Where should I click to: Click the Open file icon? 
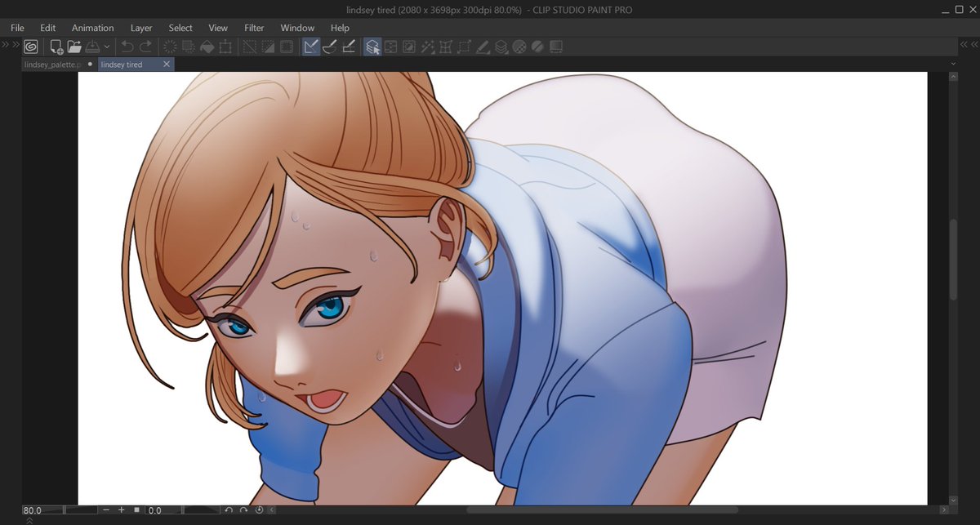pyautogui.click(x=74, y=47)
